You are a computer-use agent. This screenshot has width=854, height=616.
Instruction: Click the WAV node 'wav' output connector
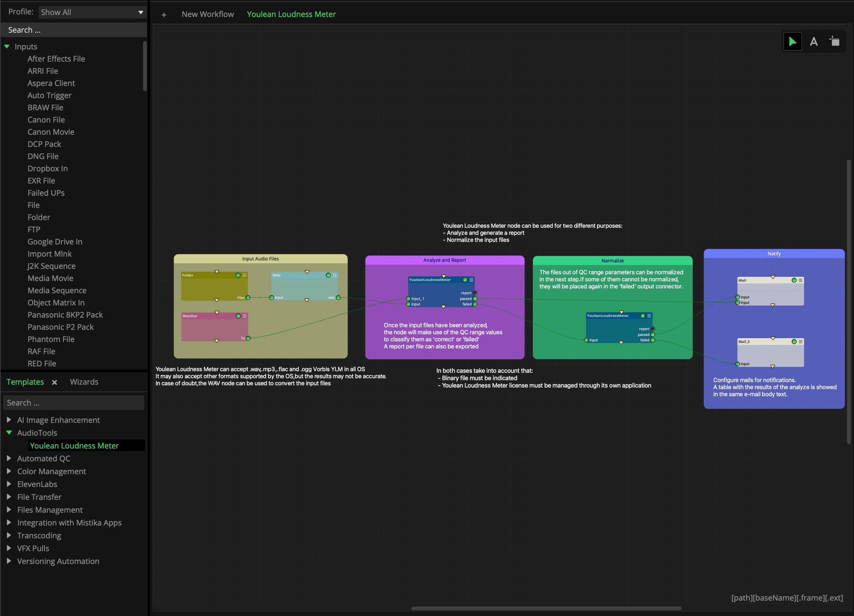coord(338,297)
